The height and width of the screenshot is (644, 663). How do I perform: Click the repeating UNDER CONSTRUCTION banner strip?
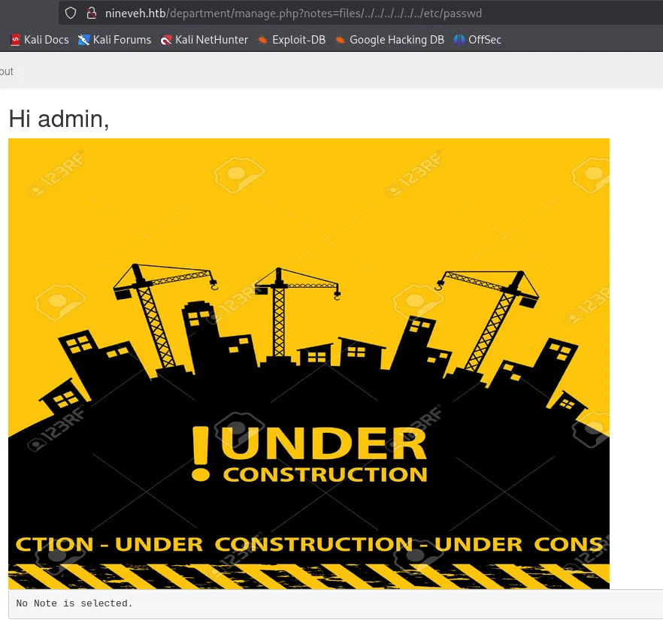pos(308,544)
